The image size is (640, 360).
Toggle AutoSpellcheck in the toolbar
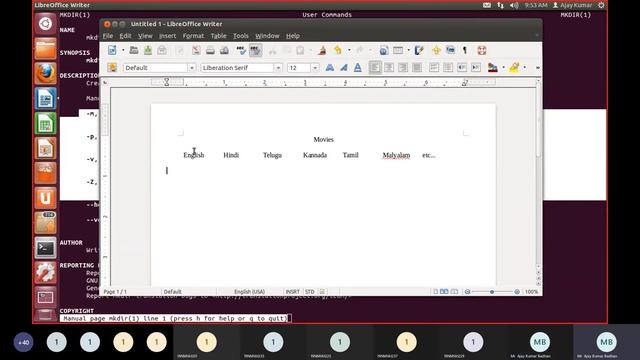pyautogui.click(x=256, y=50)
